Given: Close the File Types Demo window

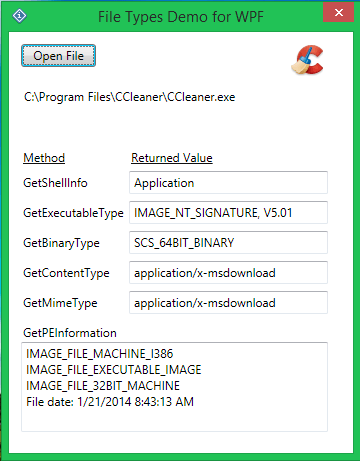Looking at the screenshot, I should click(x=338, y=13).
